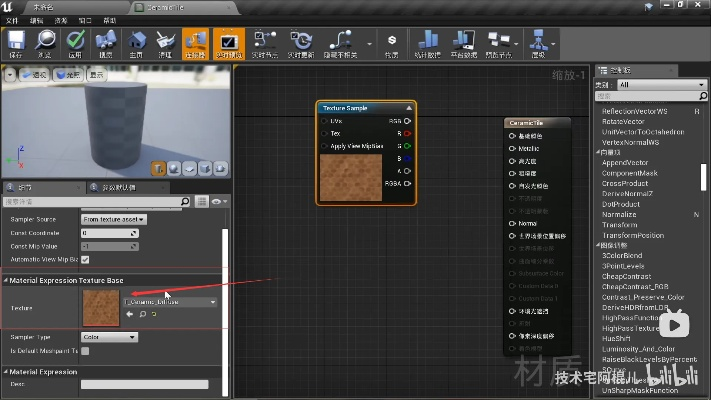
Task: Open the T_Ceramic texture asset dropdown
Action: [x=169, y=301]
